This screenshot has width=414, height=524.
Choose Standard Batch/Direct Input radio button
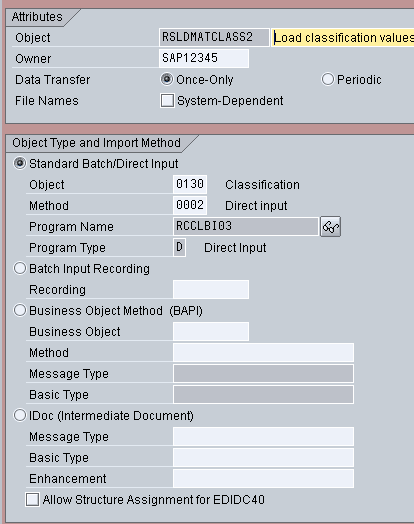tap(20, 163)
